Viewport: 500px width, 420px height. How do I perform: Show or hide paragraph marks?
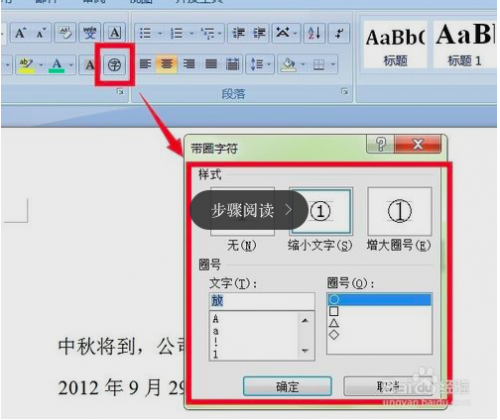(x=339, y=33)
